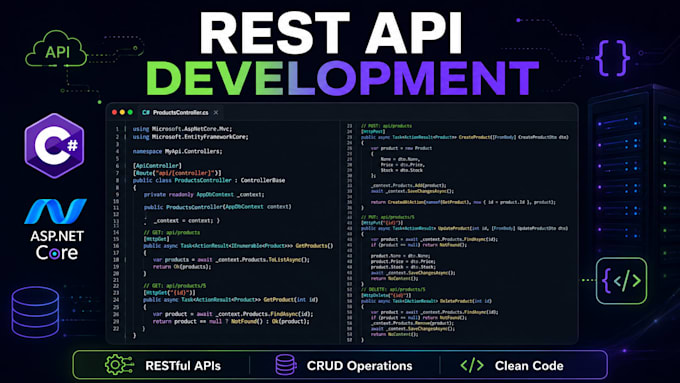Click the Clean Code label

pos(529,366)
